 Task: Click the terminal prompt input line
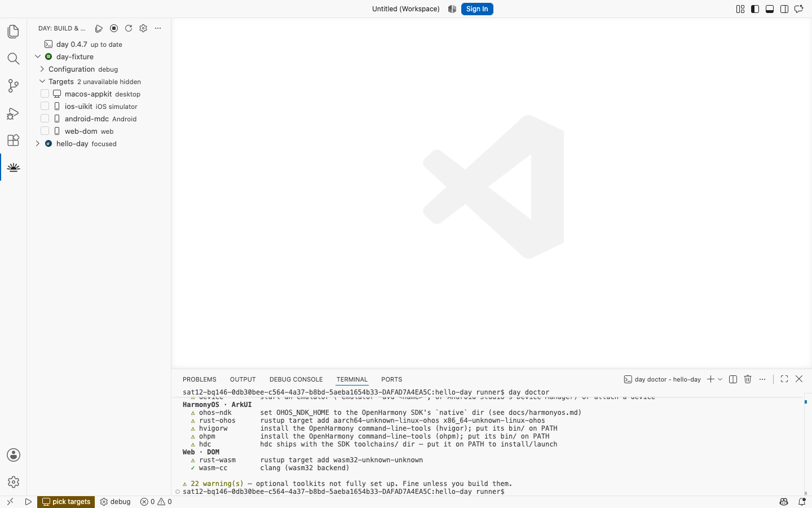point(344,492)
